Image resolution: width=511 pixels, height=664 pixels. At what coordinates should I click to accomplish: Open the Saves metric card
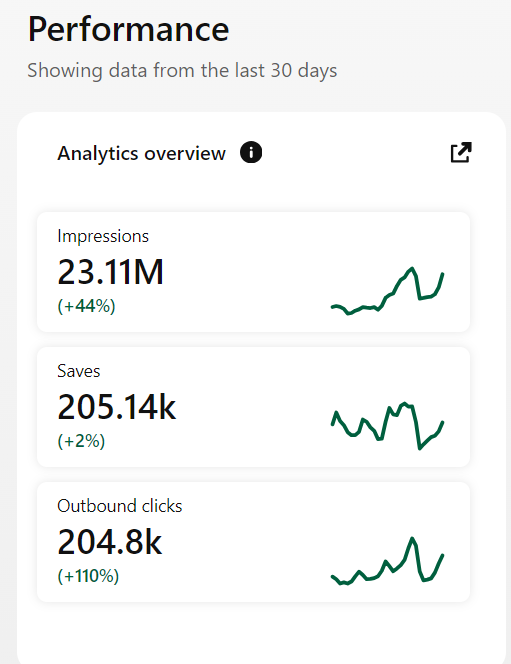click(x=253, y=407)
